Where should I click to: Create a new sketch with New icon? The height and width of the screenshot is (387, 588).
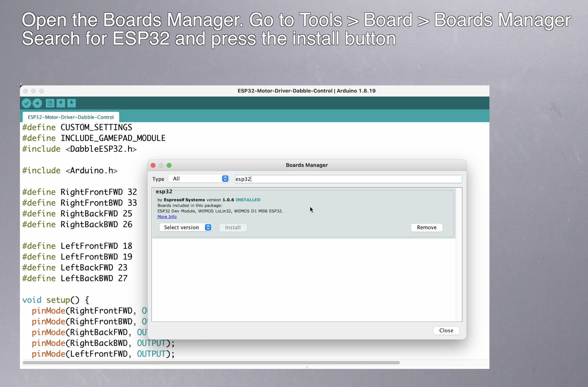pos(50,103)
